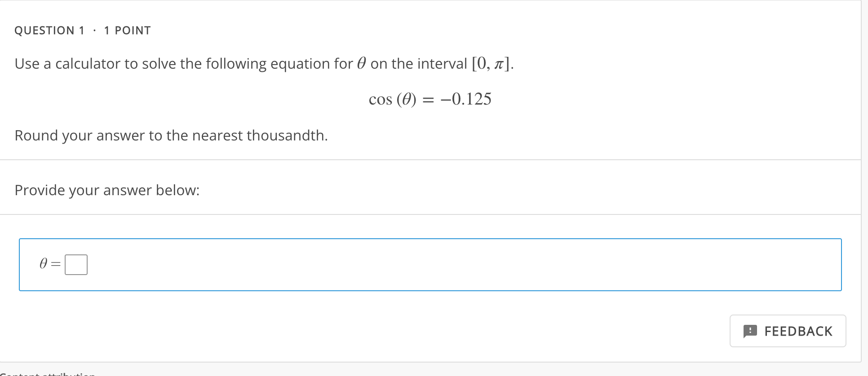Screen dimensions: 868x376
Task: Click the Provide your answer below label
Action: pos(107,190)
